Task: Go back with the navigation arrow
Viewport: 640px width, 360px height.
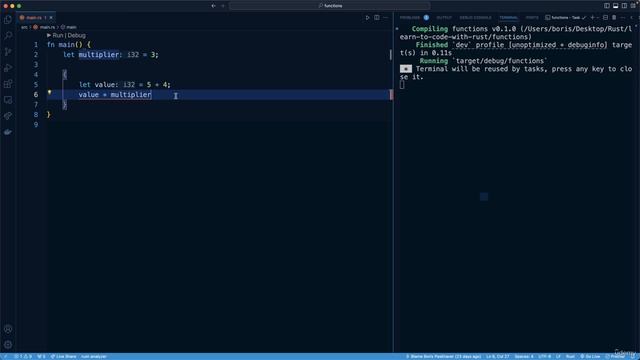Action: pyautogui.click(x=213, y=6)
